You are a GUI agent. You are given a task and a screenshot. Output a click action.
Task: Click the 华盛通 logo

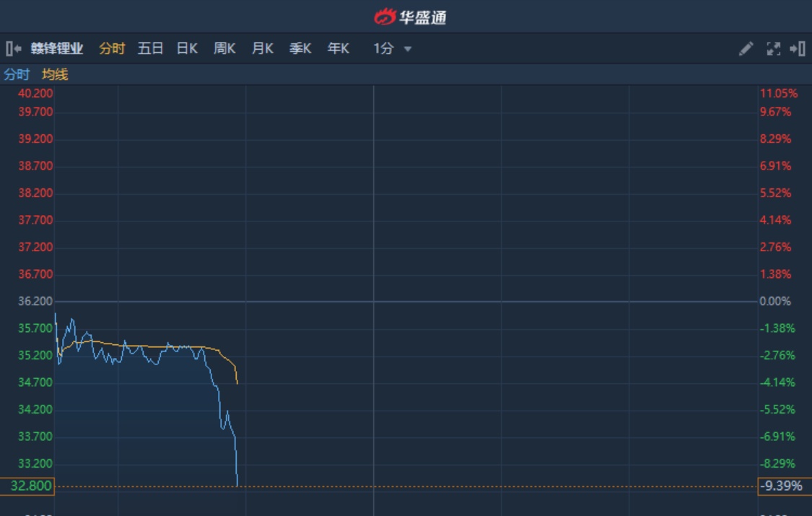tap(410, 17)
